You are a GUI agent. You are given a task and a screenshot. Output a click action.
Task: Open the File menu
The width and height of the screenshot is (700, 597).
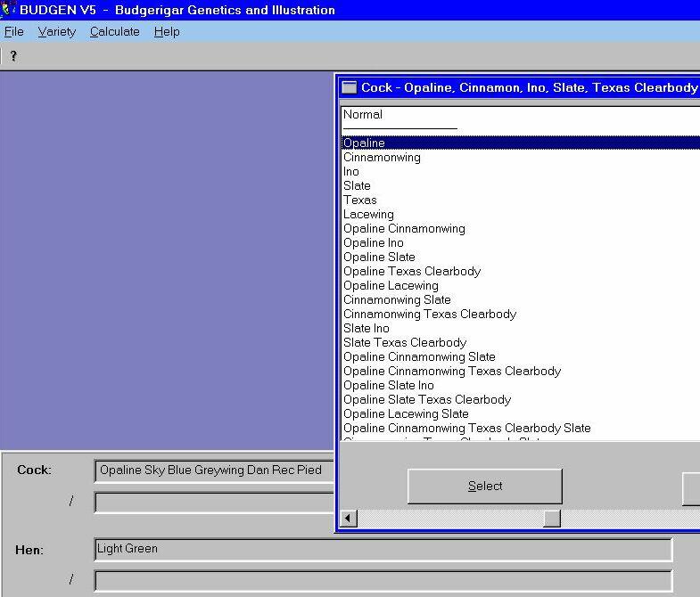[14, 32]
